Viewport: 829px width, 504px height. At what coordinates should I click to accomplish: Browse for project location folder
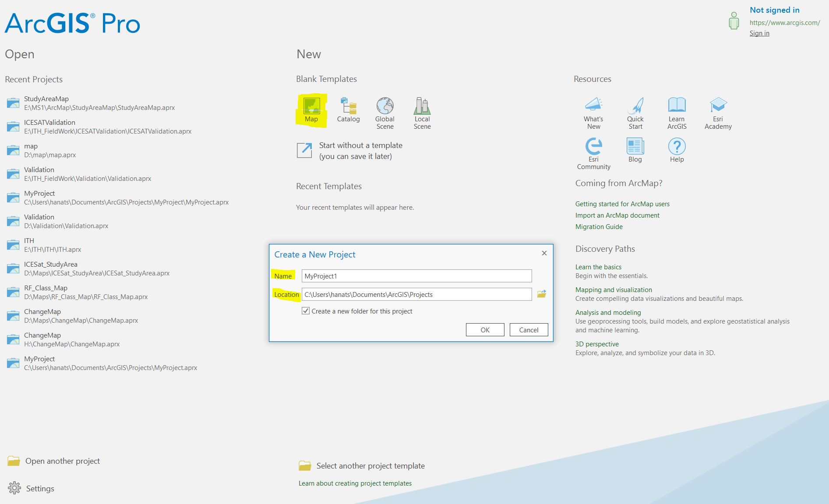(542, 294)
